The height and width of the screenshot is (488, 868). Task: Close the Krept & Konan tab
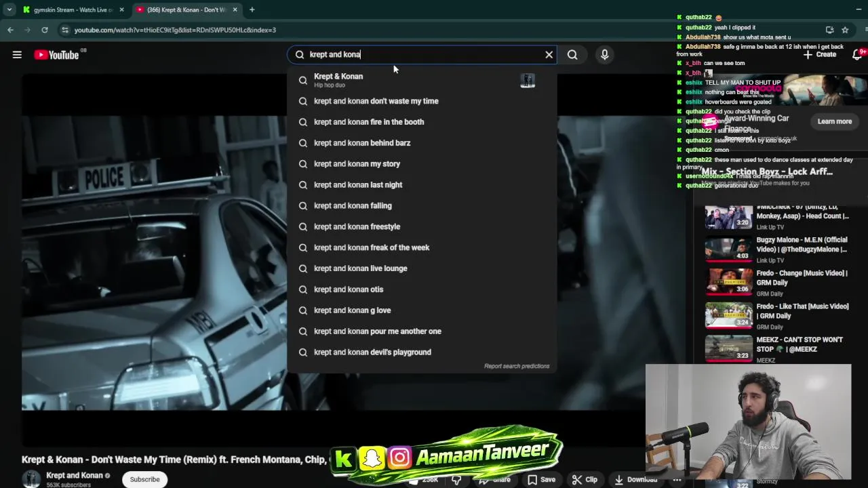pyautogui.click(x=235, y=9)
